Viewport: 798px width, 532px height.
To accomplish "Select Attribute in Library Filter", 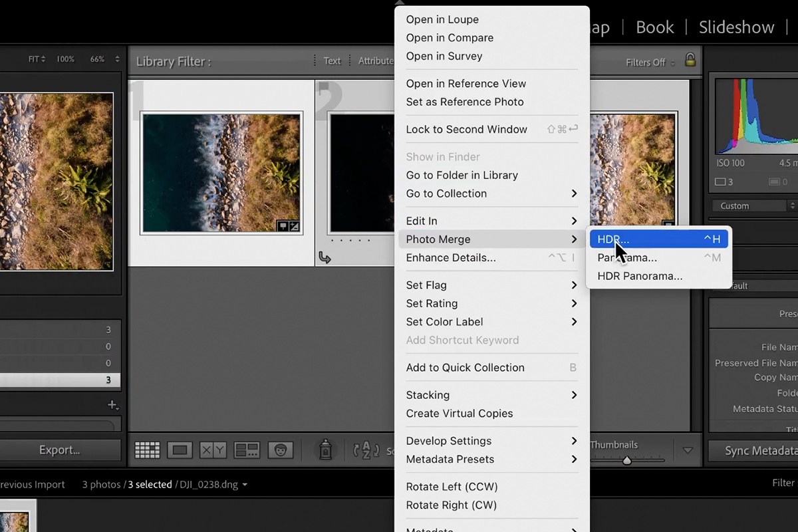I will pyautogui.click(x=376, y=61).
